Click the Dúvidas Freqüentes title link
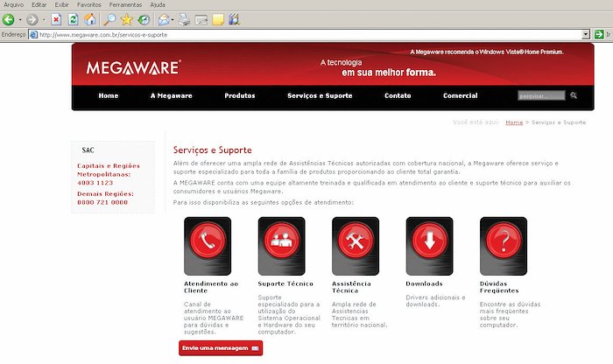Image resolution: width=613 pixels, height=364 pixels. (499, 287)
